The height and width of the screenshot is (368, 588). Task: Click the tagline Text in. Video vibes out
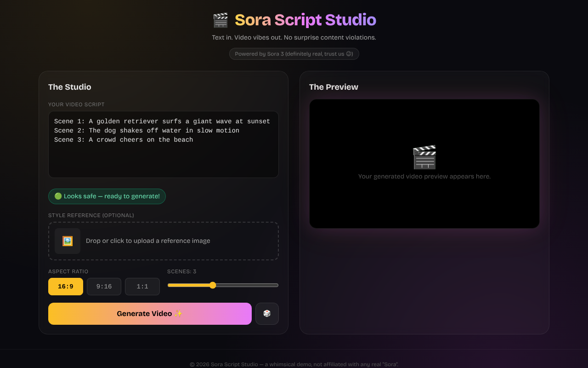click(294, 38)
